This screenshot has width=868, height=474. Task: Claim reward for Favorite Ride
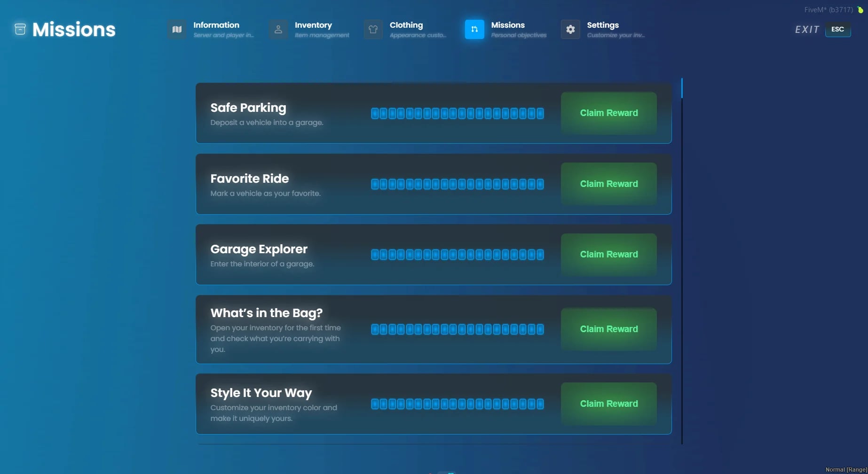click(608, 184)
